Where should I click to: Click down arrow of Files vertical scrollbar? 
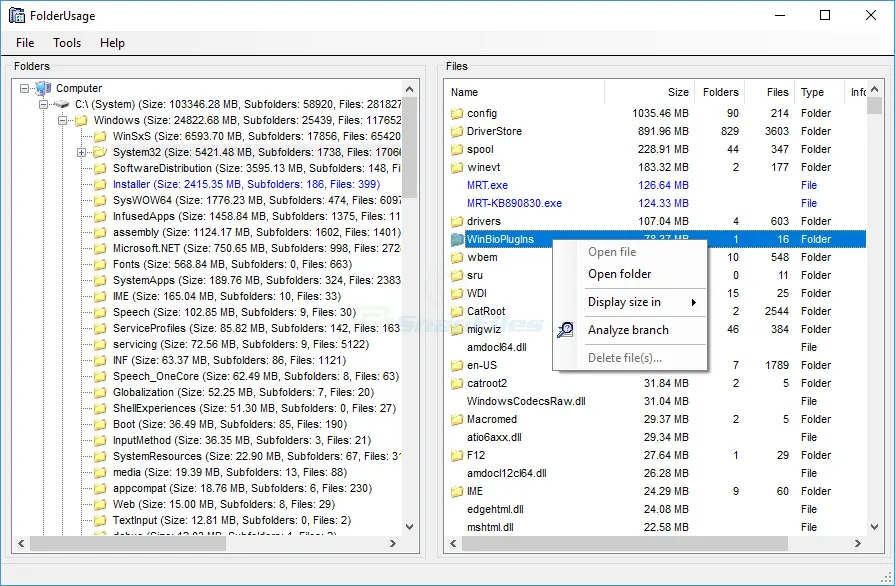874,527
